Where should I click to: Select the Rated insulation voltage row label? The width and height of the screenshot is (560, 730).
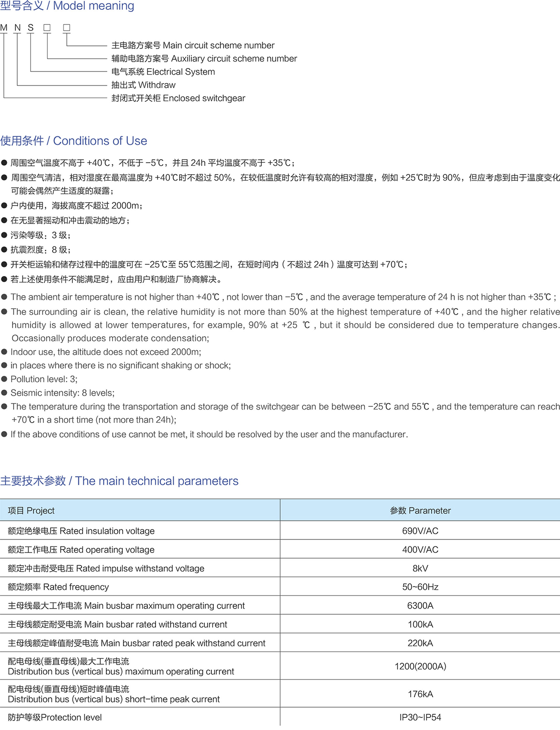(81, 531)
